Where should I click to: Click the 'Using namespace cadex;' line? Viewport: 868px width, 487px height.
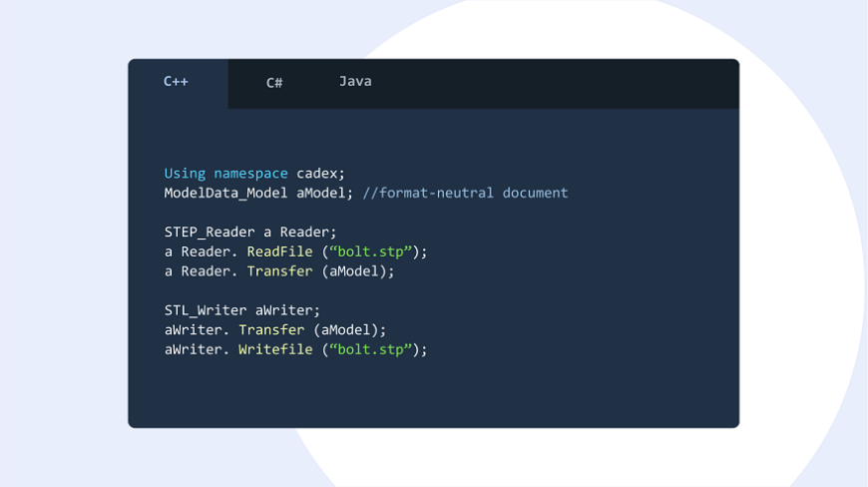coord(254,174)
